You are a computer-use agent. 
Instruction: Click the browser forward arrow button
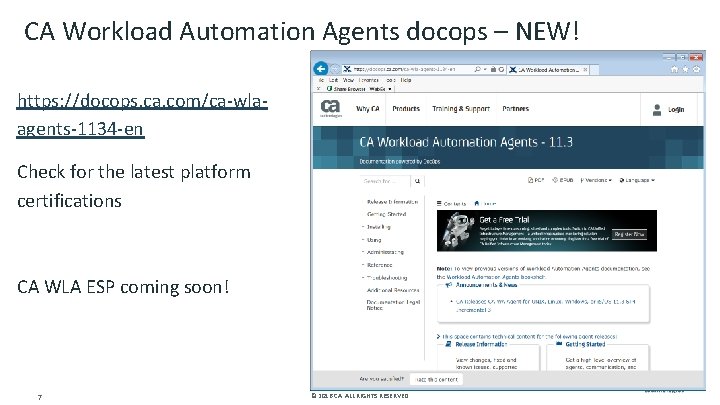[335, 69]
